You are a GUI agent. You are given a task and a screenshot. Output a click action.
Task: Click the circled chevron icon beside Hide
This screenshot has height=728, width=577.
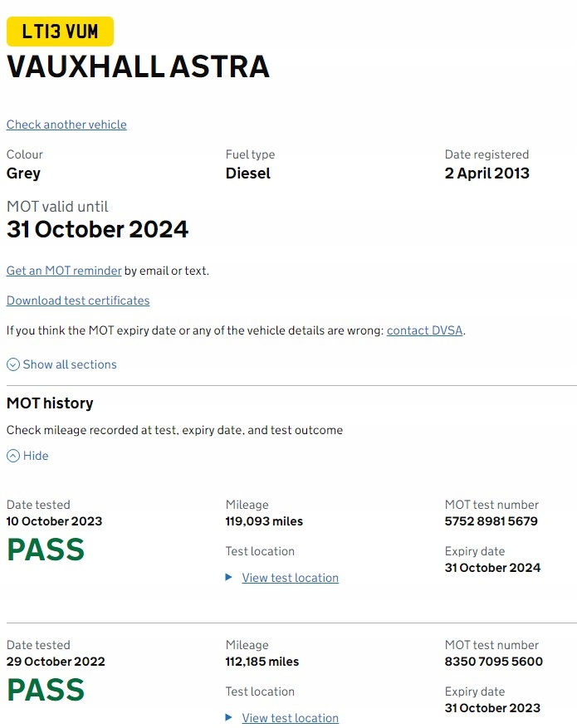point(13,456)
